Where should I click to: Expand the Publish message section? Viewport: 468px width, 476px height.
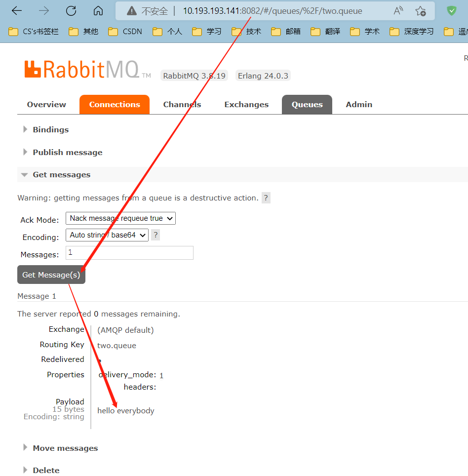click(x=63, y=153)
